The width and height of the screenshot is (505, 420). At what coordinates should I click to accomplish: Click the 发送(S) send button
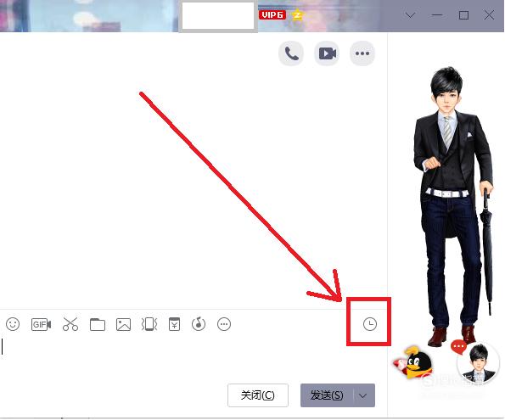328,395
